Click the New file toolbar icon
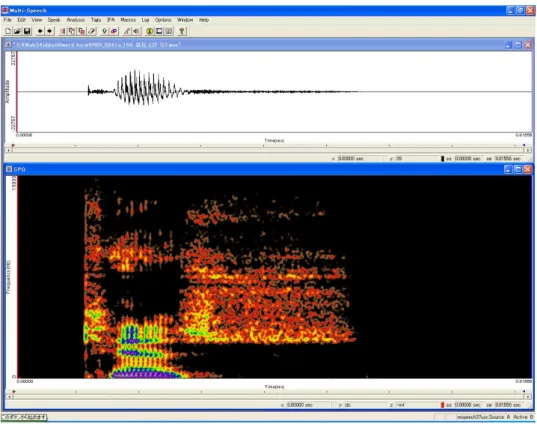The width and height of the screenshot is (537, 430). (x=8, y=31)
